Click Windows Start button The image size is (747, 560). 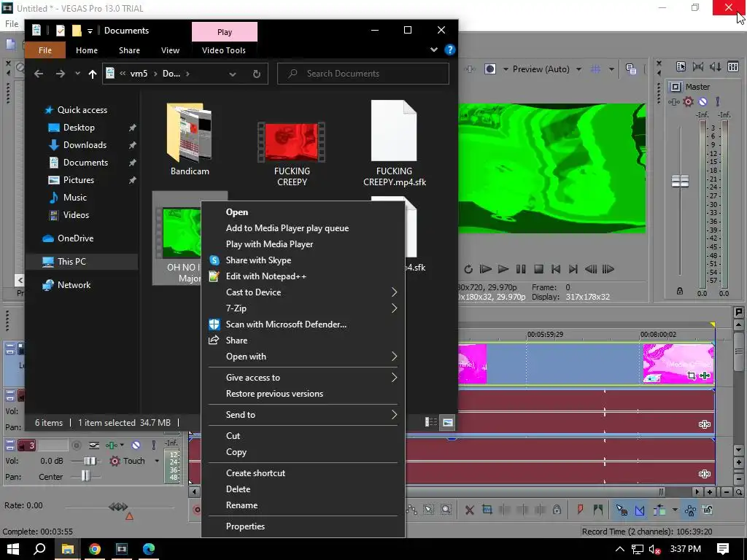point(13,549)
